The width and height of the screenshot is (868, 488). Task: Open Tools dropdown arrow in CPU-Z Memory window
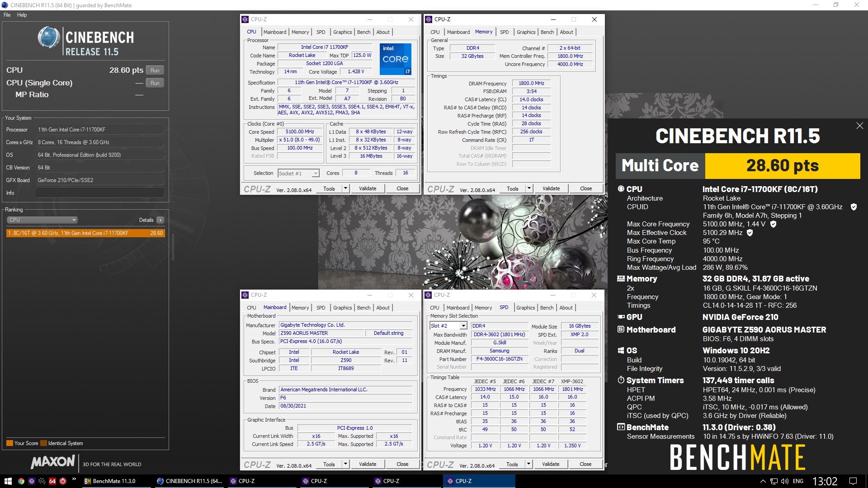[529, 188]
